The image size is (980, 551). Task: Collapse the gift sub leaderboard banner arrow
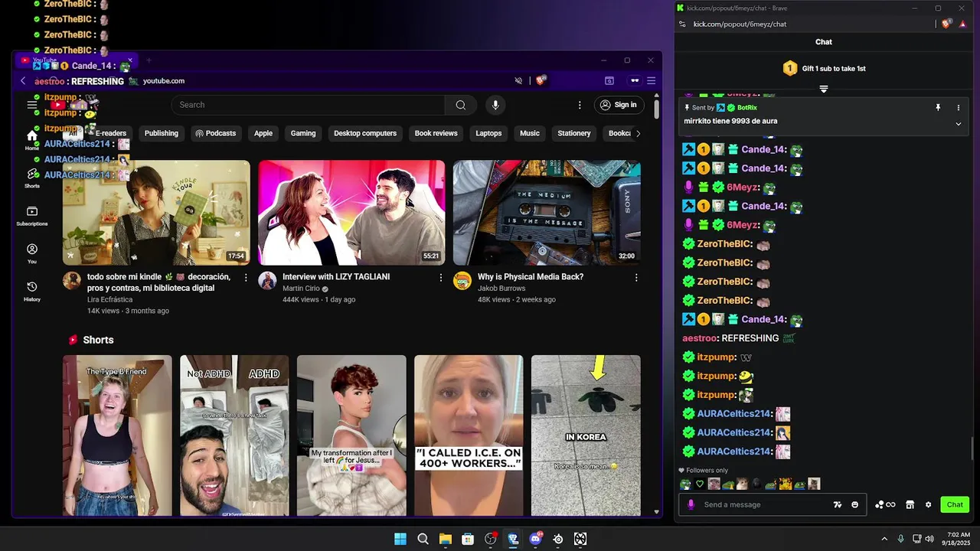[x=824, y=90]
